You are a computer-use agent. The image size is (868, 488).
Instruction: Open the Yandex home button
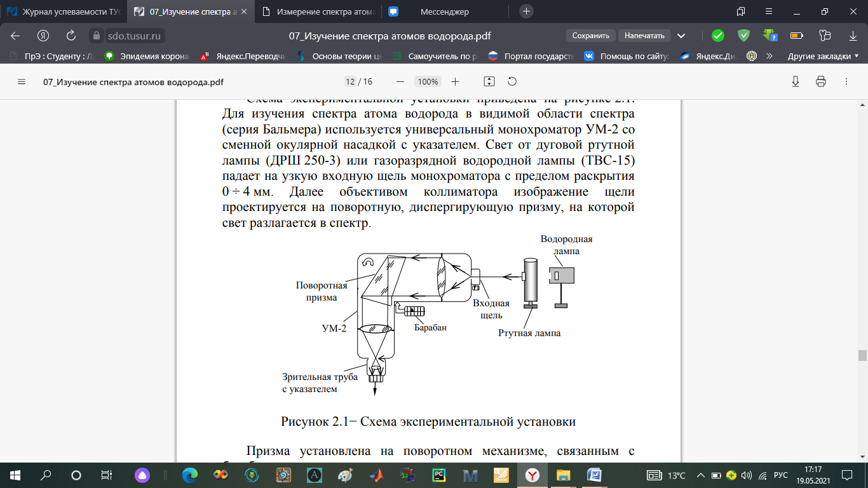pyautogui.click(x=43, y=36)
